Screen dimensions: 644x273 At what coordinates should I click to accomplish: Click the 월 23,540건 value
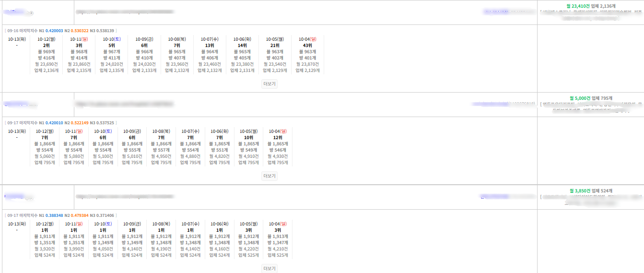[275, 64]
